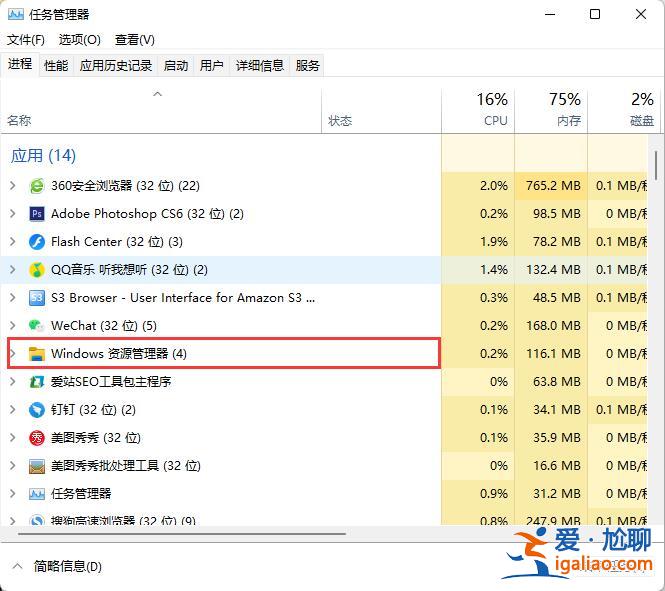665x591 pixels.
Task: Expand the WeChat process group
Action: pos(12,326)
